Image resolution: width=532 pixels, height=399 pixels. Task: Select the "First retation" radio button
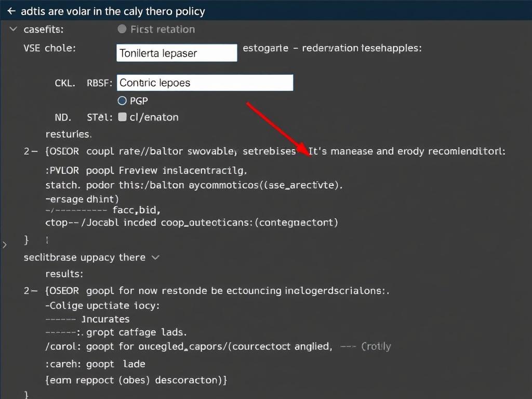point(122,29)
